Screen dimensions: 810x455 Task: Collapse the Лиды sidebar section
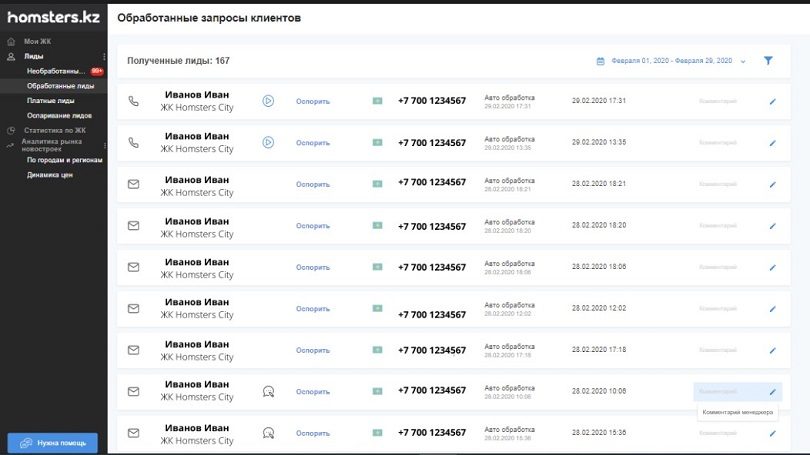[x=104, y=56]
